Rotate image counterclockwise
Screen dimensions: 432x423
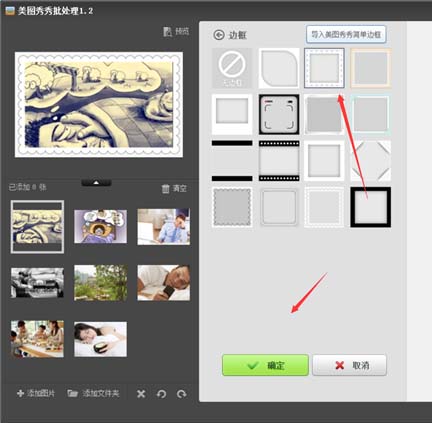pos(161,394)
